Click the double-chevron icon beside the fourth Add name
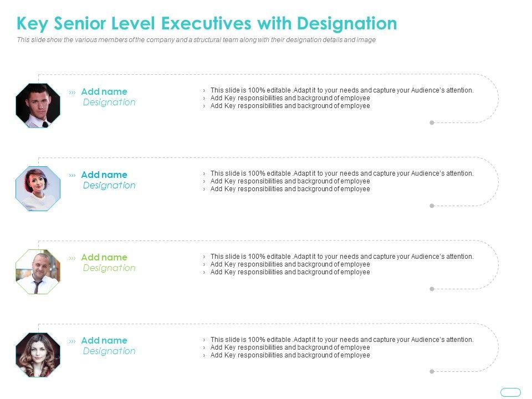Image resolution: width=532 pixels, height=399 pixels. tap(72, 341)
